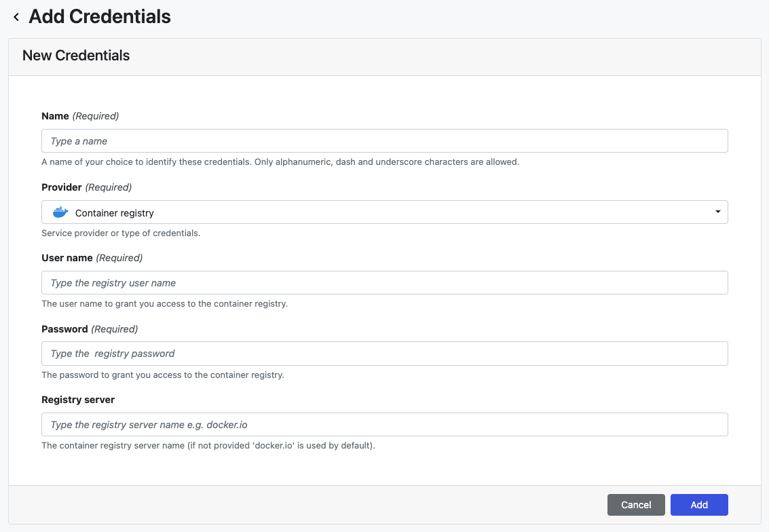
Task: Expand the Provider dropdown caret arrow
Action: point(717,212)
